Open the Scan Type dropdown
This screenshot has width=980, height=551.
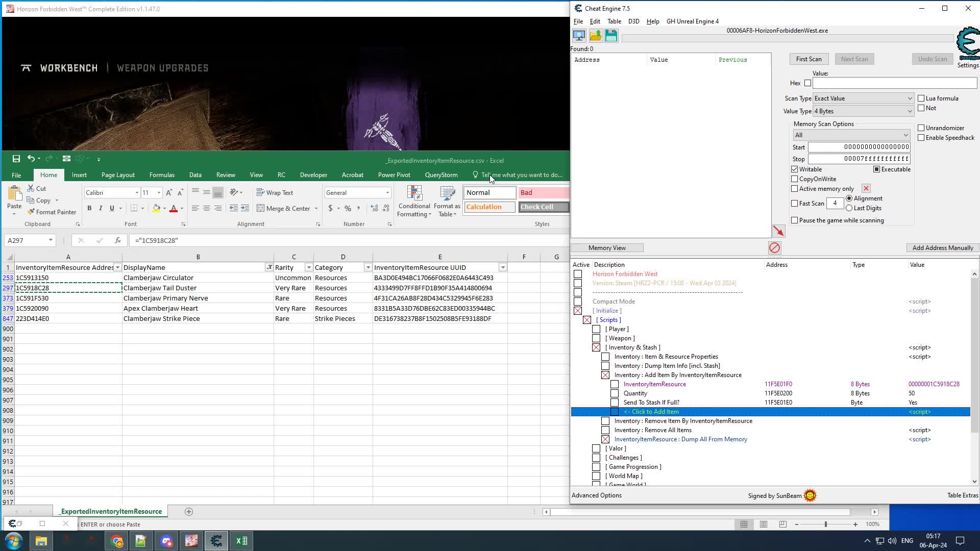pyautogui.click(x=863, y=98)
